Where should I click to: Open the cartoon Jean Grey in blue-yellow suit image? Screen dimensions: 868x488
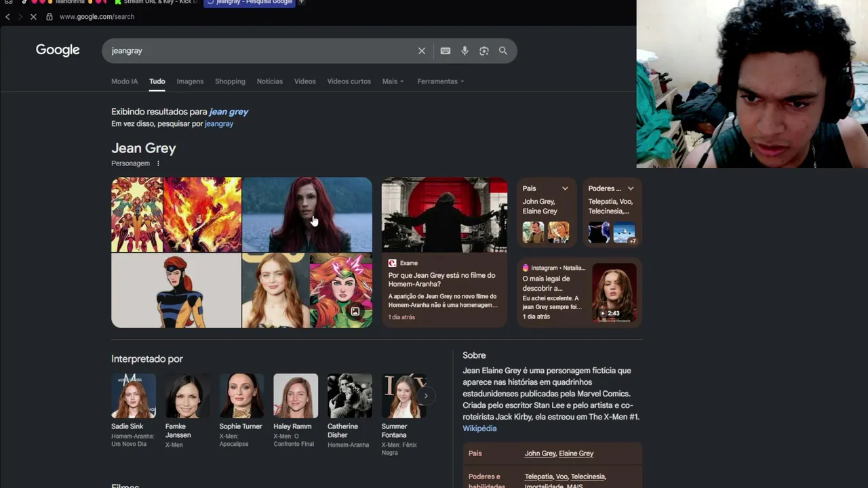[x=176, y=291]
